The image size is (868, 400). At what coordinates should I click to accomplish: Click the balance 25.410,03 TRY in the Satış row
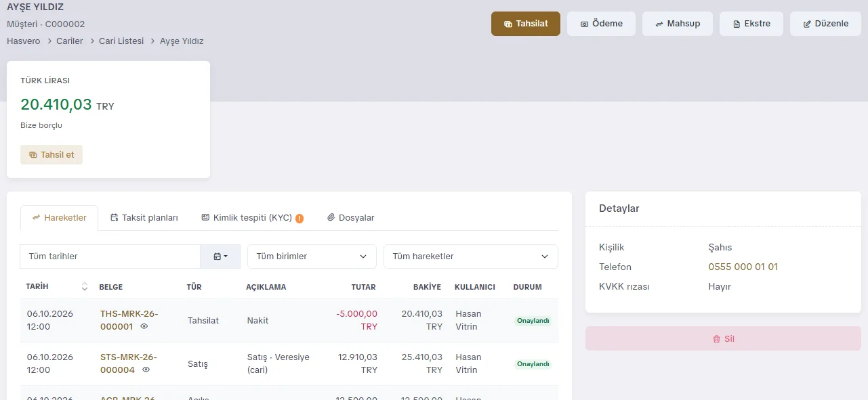tap(422, 363)
